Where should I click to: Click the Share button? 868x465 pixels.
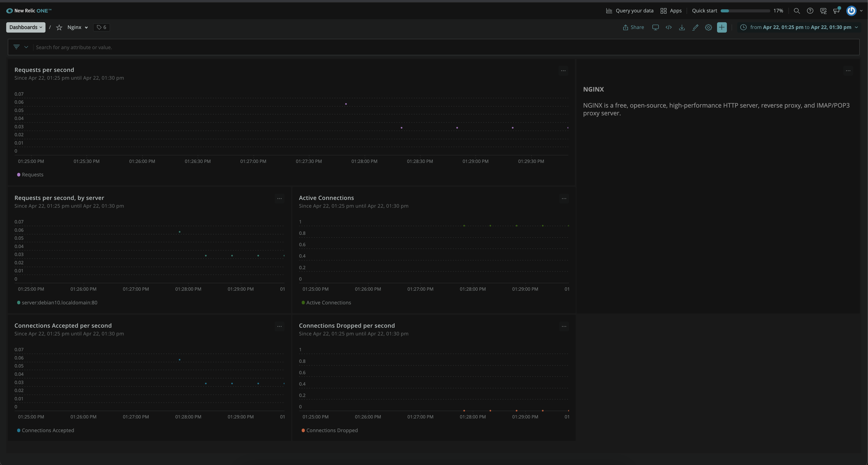point(633,27)
